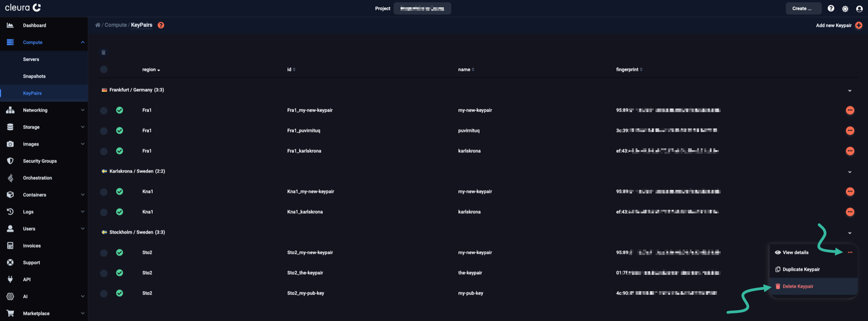
Task: Click the Support lifebuoy icon
Action: [x=10, y=262]
